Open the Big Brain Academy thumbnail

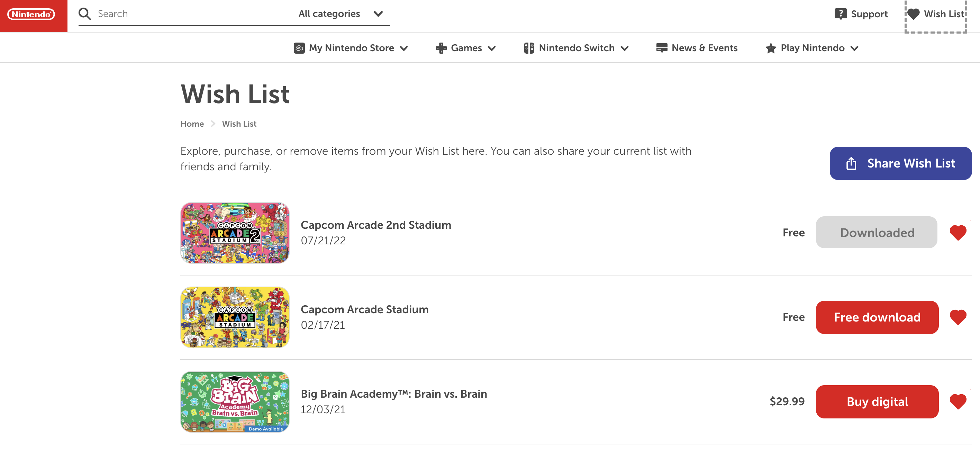235,401
